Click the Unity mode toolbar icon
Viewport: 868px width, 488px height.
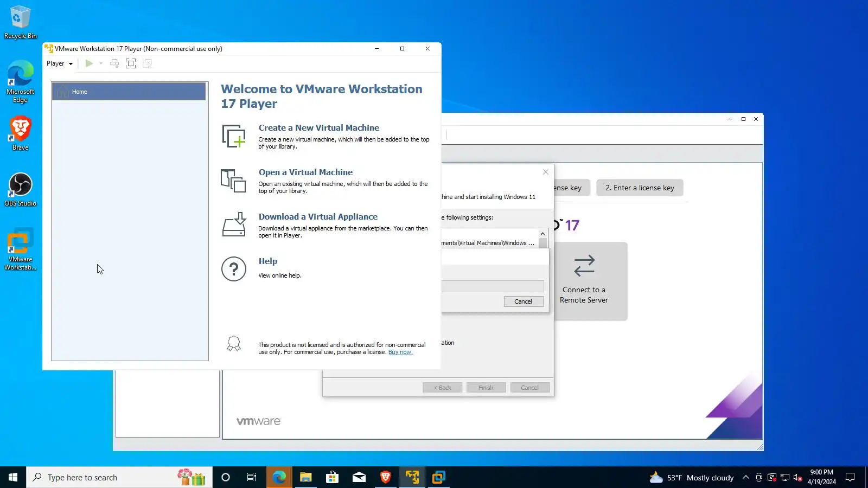click(147, 63)
